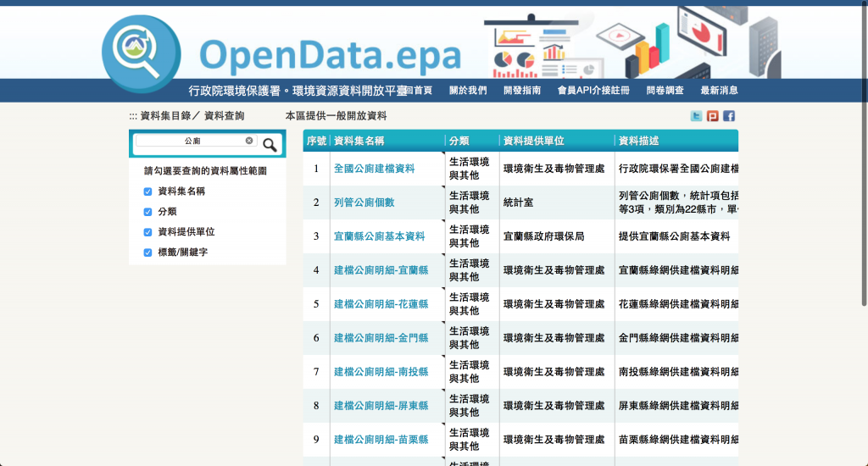Open the 關於我們 menu item
868x466 pixels.
[468, 90]
